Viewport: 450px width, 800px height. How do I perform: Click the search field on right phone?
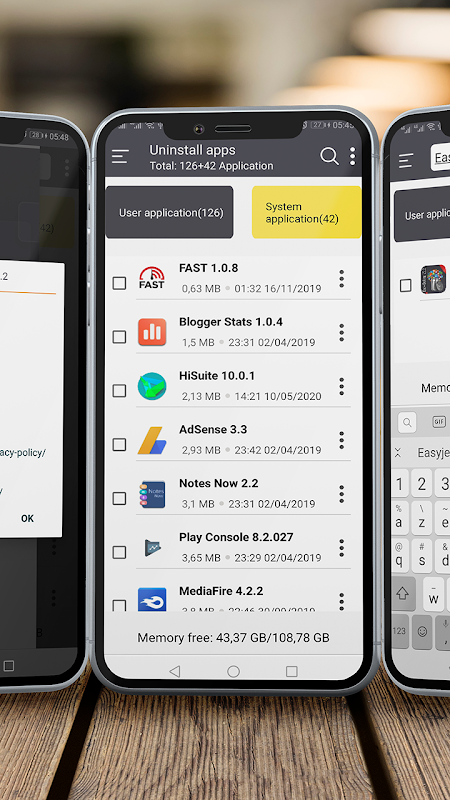click(440, 157)
